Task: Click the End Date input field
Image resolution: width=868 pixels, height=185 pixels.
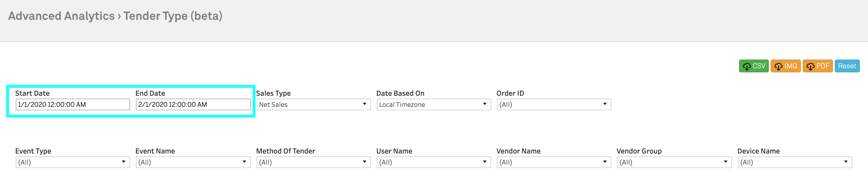Action: [x=193, y=104]
